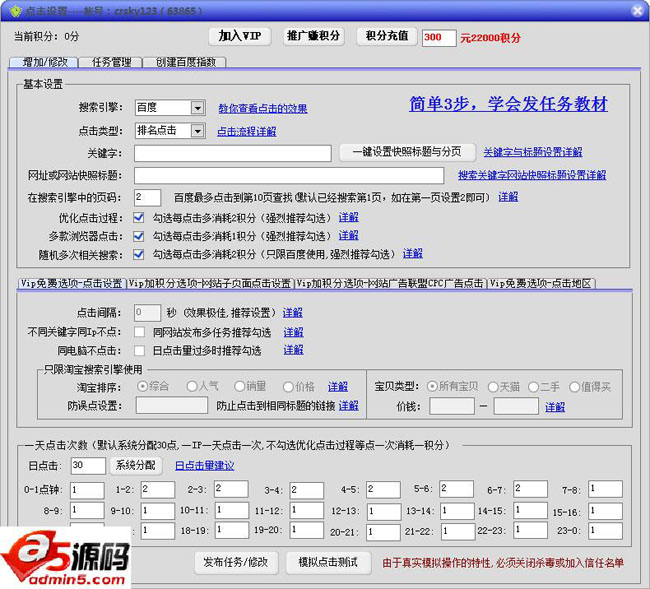Screen dimensions: 650x589
Task: Click the 3-4 hourly clicks field
Action: point(307,490)
